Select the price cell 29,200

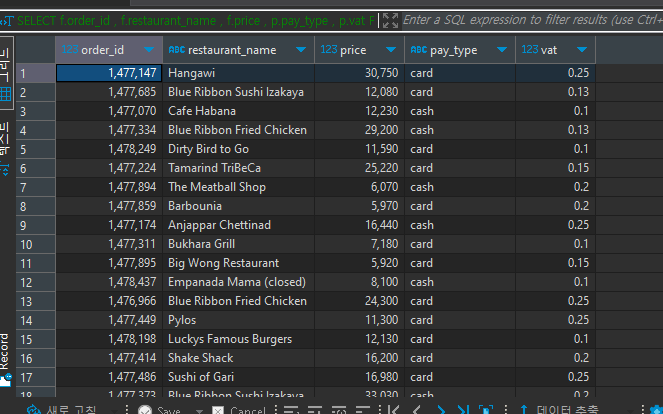(x=359, y=130)
